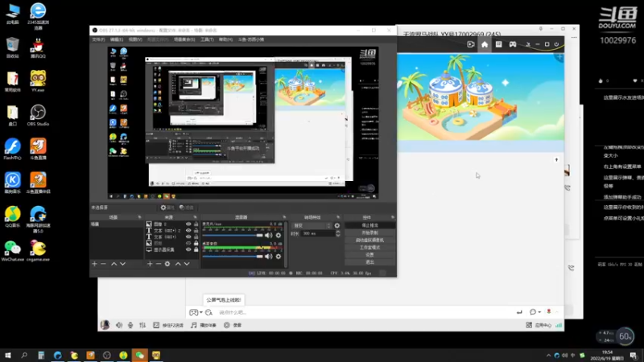Mute the 麦克风/Aux speaker icon
The height and width of the screenshot is (362, 644).
pyautogui.click(x=268, y=235)
